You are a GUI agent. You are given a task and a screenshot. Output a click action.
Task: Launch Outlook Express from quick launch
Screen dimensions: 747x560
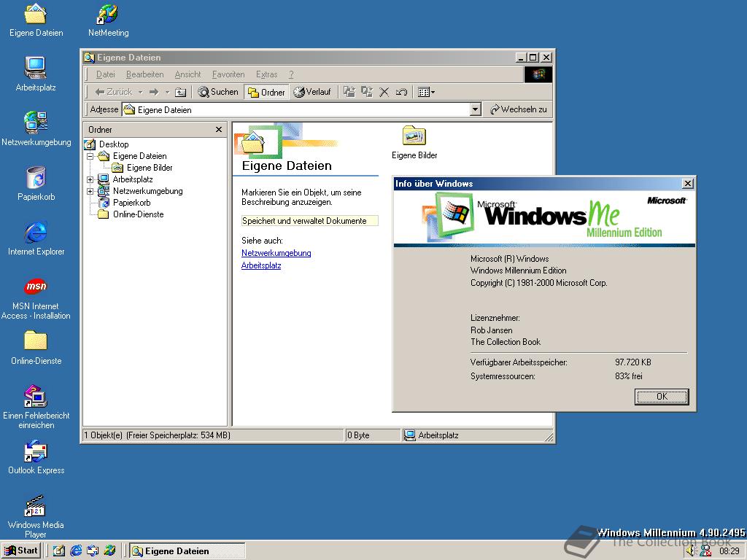pyautogui.click(x=93, y=551)
